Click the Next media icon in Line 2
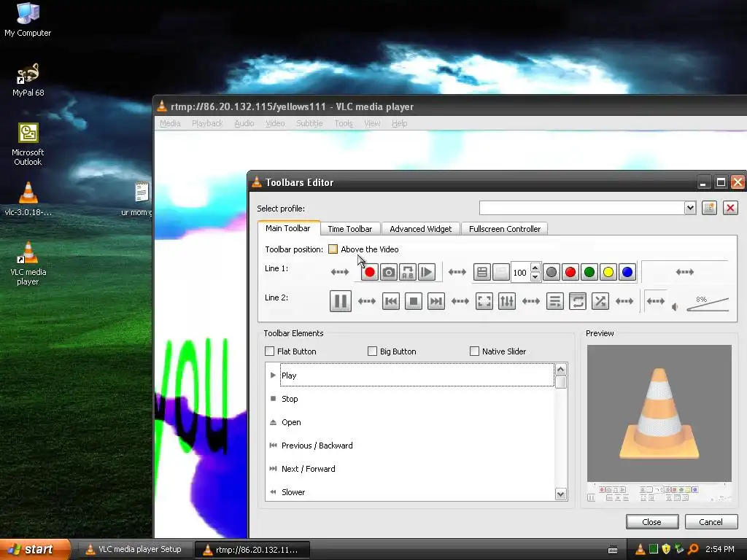Viewport: 747px width, 560px height. 436,301
